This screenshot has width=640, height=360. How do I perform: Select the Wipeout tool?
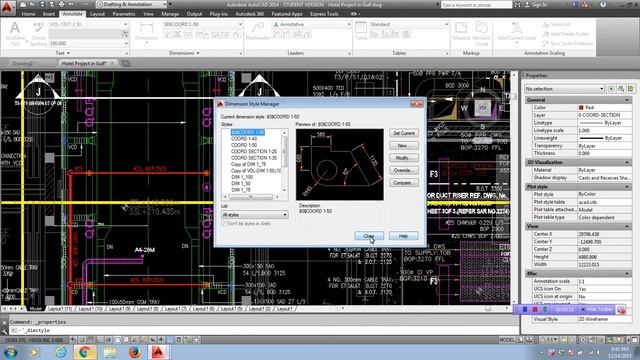(461, 31)
